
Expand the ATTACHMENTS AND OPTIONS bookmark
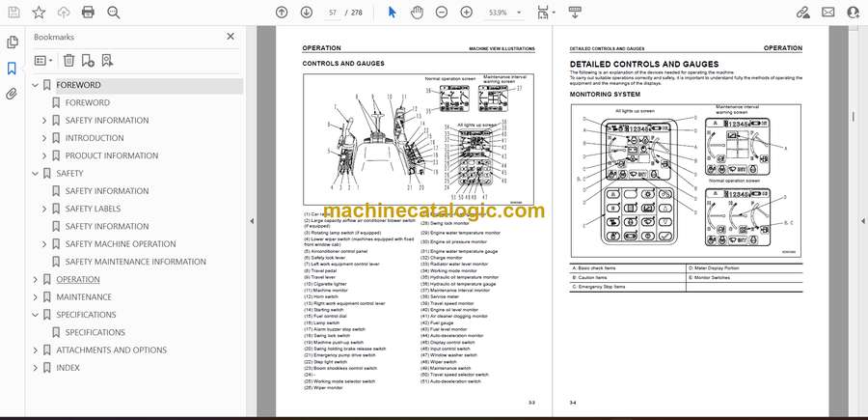36,350
